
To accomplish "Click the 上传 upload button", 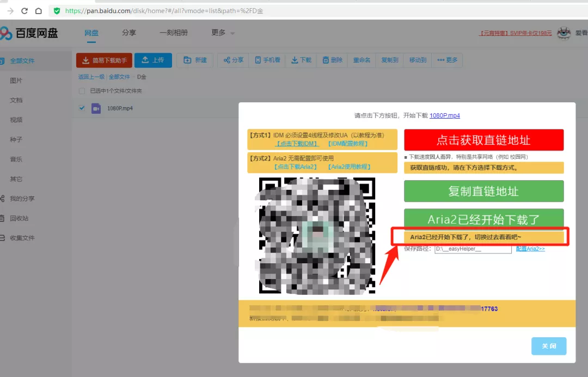I will point(153,60).
